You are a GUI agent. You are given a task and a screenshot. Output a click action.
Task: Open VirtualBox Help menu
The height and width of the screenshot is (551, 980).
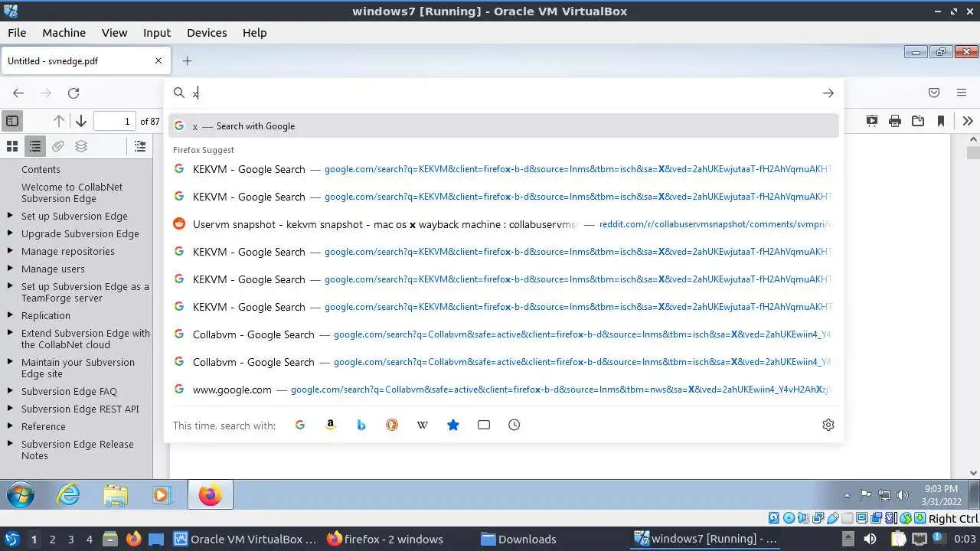click(x=254, y=33)
